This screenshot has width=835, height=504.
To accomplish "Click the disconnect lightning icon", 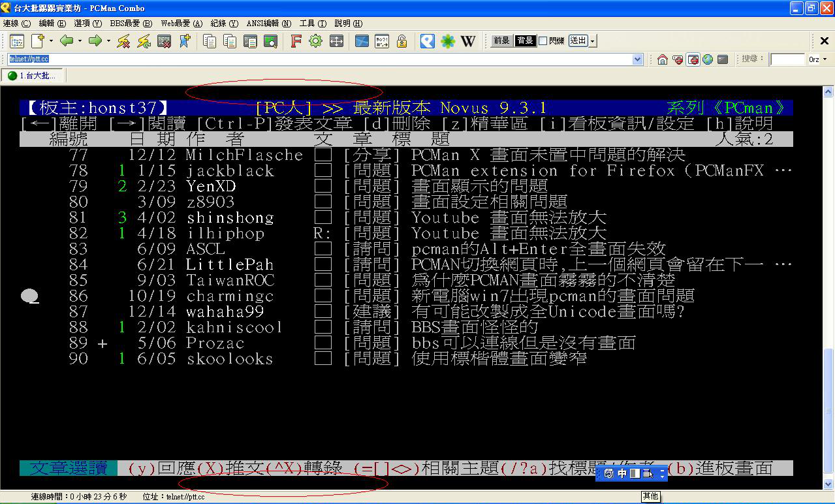I will point(123,41).
